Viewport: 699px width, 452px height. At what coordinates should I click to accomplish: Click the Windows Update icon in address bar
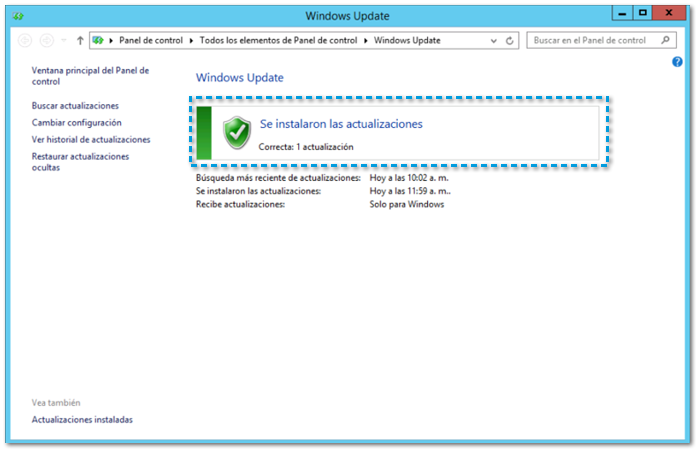(98, 41)
